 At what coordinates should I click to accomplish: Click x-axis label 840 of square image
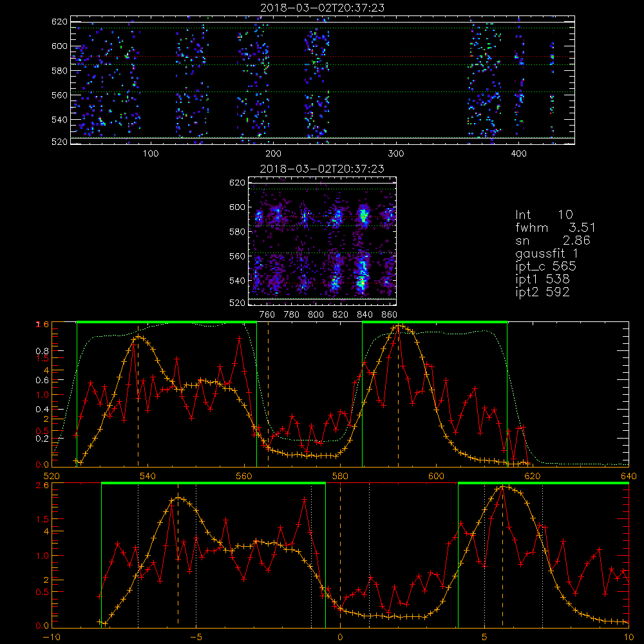(x=365, y=315)
